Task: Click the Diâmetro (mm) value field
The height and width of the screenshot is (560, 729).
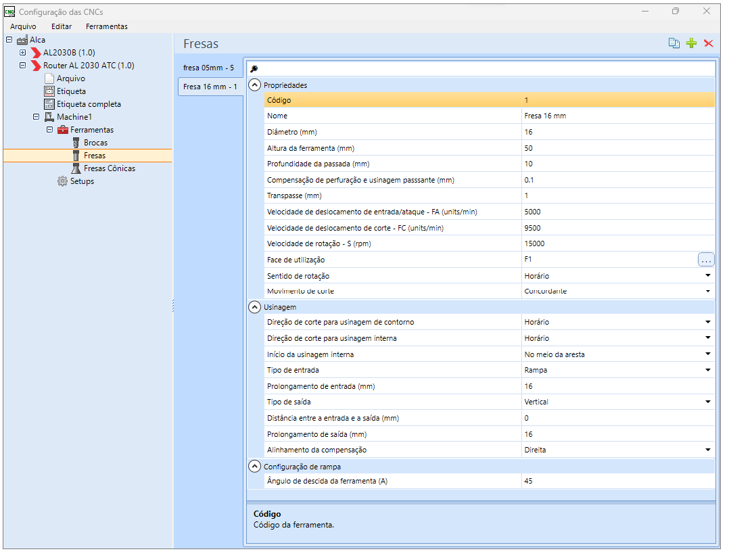Action: coord(609,132)
